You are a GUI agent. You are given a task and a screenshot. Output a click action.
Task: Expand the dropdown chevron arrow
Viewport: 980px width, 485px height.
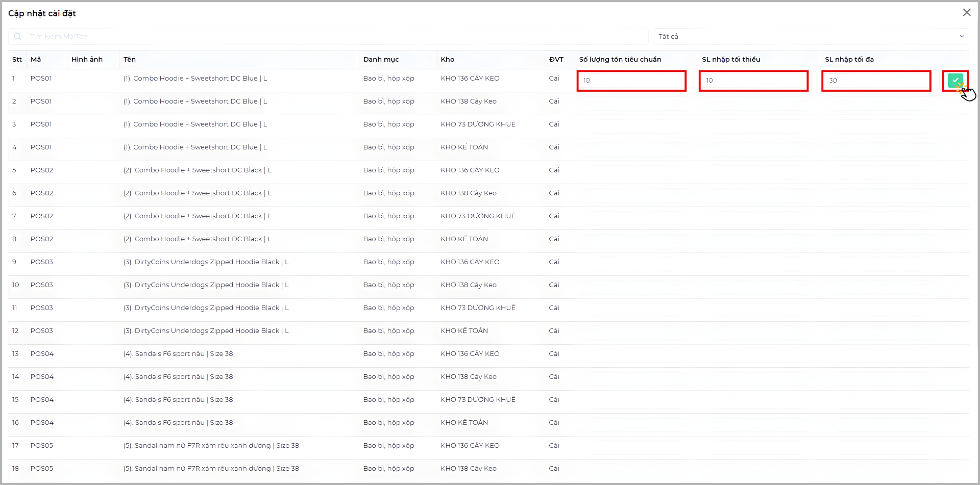click(962, 36)
